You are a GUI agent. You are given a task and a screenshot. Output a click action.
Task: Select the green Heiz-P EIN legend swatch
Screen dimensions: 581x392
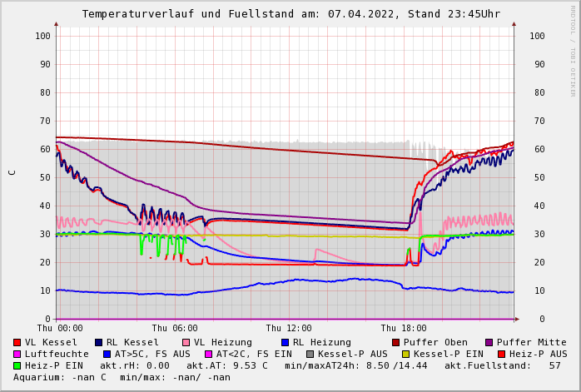(17, 366)
